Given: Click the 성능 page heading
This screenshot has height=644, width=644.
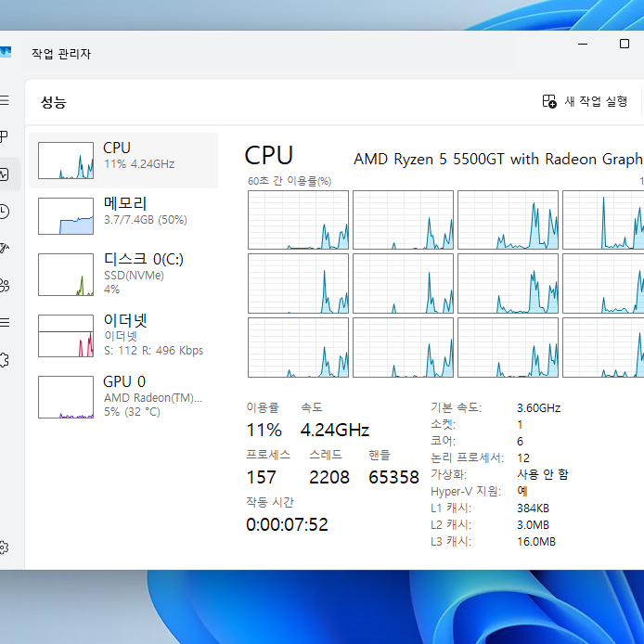Looking at the screenshot, I should pyautogui.click(x=54, y=102).
